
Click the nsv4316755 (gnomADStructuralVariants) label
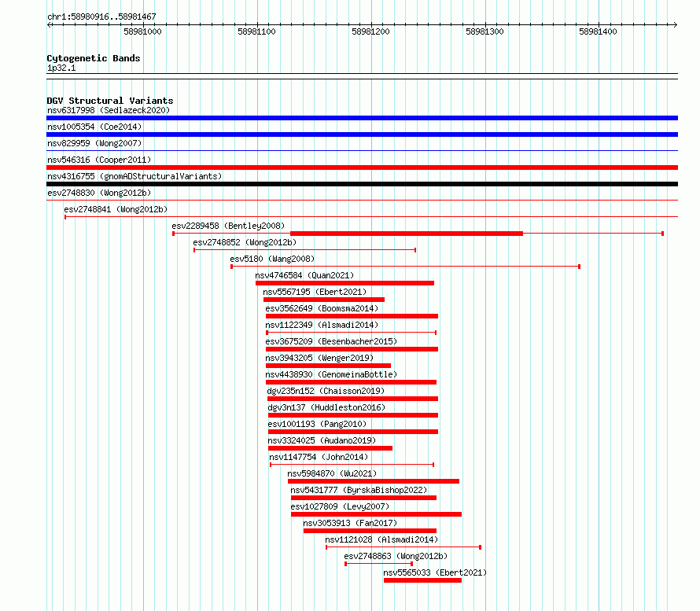[x=134, y=176]
